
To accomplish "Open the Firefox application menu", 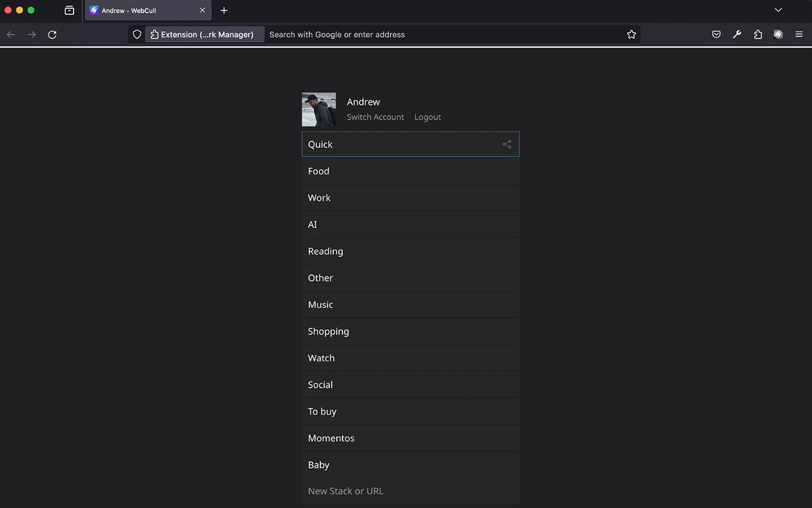I will click(799, 34).
